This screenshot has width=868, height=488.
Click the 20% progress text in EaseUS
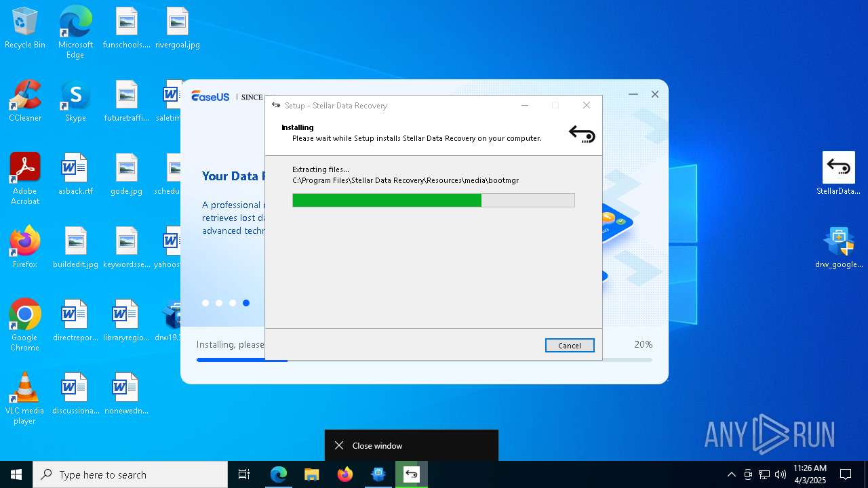pos(643,344)
